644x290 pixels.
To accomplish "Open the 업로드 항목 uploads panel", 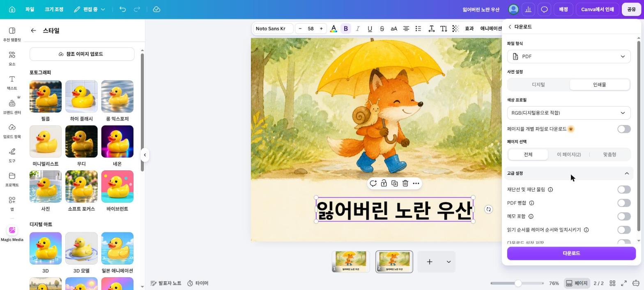I will pyautogui.click(x=12, y=131).
